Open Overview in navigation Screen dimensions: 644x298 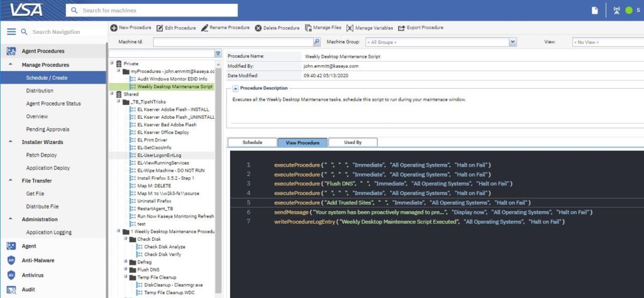37,116
